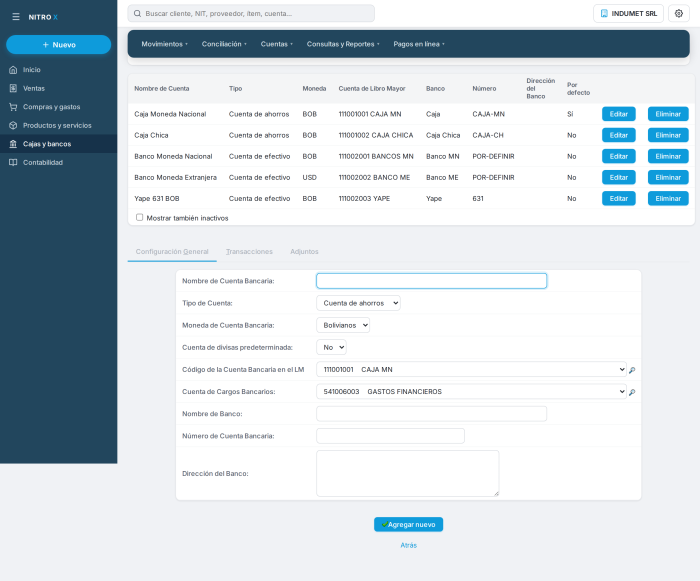Screen dimensions: 700x581
Task: Click the search magnifier icon
Action: tap(138, 13)
